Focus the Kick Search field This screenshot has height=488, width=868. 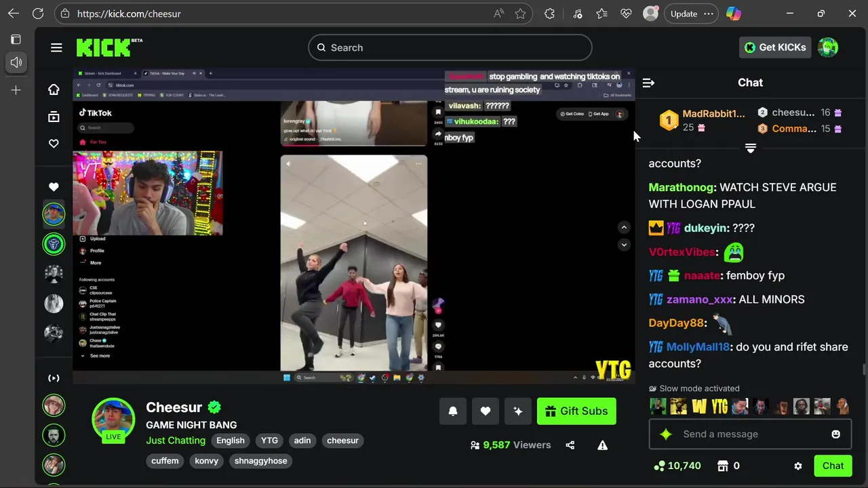point(450,47)
